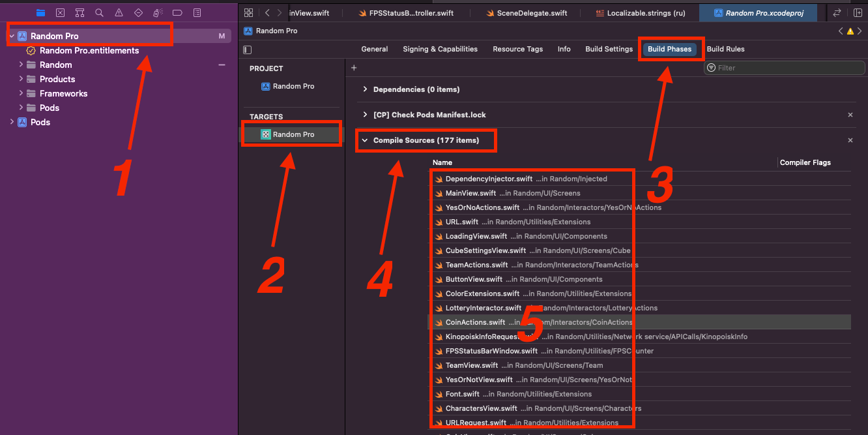The height and width of the screenshot is (435, 868).
Task: Expand the [CP] Check Pods Manifest.lock phase
Action: 365,115
